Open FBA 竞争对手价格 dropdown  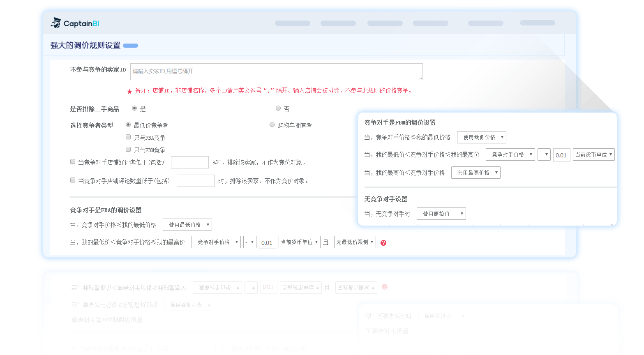216,242
